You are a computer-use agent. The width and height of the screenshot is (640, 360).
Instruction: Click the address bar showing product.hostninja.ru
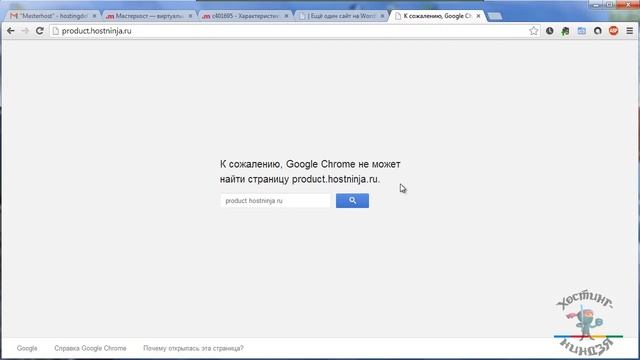pyautogui.click(x=294, y=31)
